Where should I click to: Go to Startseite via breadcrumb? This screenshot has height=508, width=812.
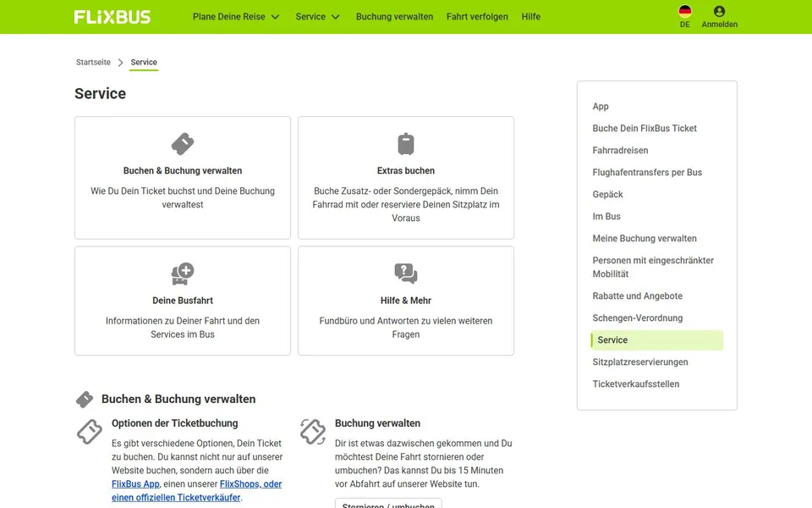coord(93,62)
